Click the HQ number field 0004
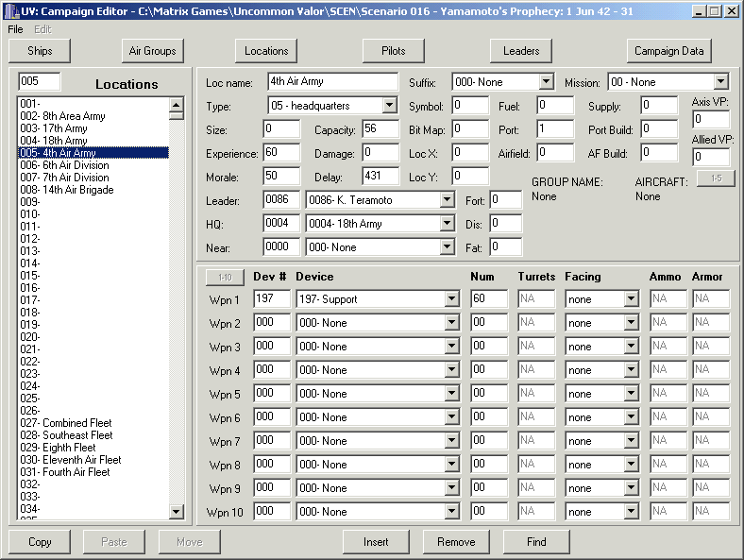Screen dimensions: 744x560 pyautogui.click(x=281, y=223)
